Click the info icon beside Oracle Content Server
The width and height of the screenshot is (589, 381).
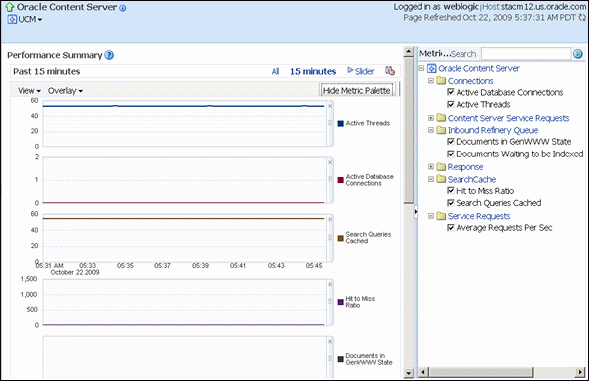tap(123, 8)
